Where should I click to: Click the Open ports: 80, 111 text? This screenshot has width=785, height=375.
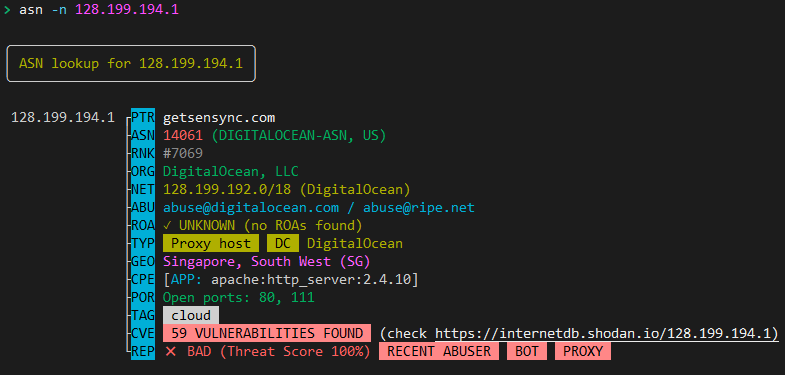239,297
